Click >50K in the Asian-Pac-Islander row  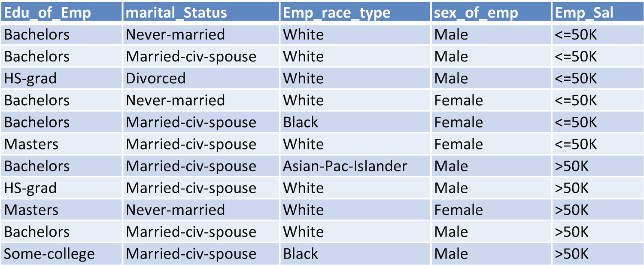pyautogui.click(x=571, y=166)
